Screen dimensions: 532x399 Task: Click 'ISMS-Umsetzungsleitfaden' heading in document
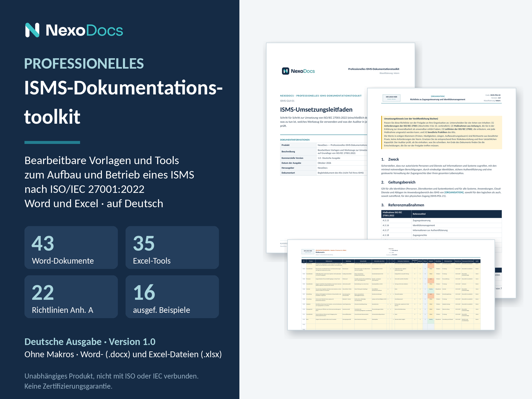click(316, 110)
